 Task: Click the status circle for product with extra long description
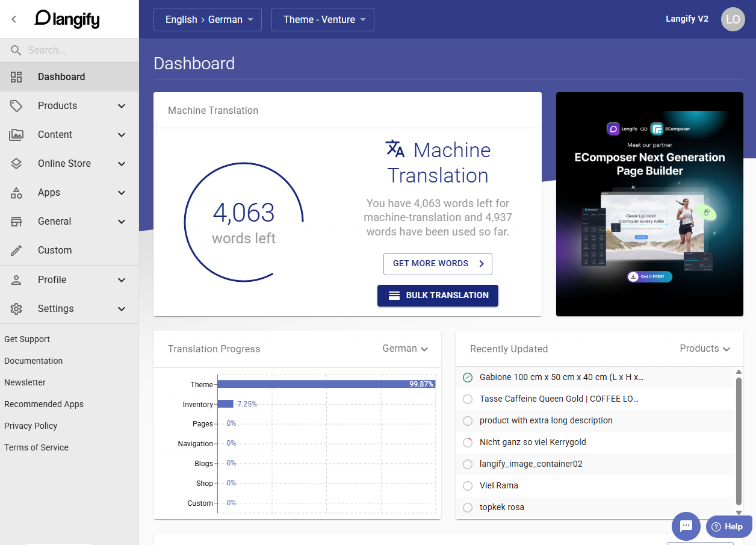[468, 421]
